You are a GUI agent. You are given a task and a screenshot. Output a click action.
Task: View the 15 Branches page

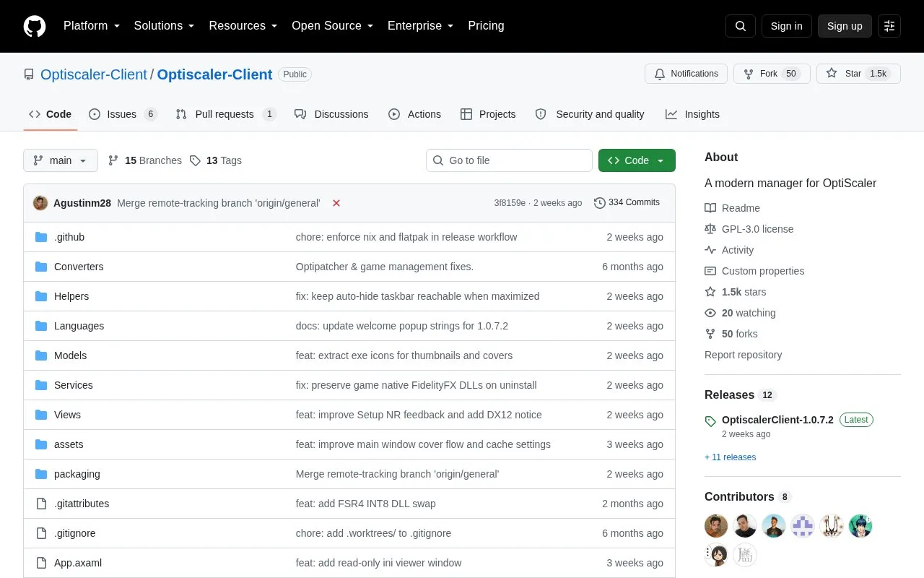144,160
